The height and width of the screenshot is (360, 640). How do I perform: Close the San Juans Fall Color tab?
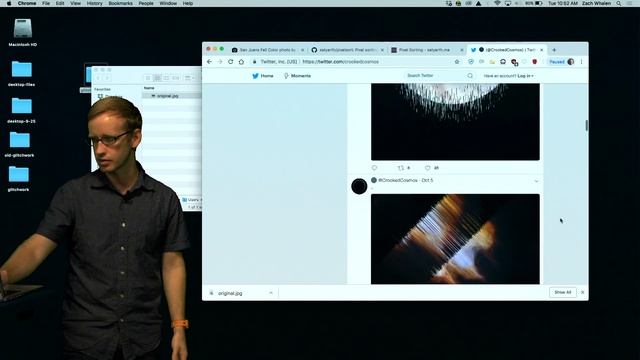point(302,50)
